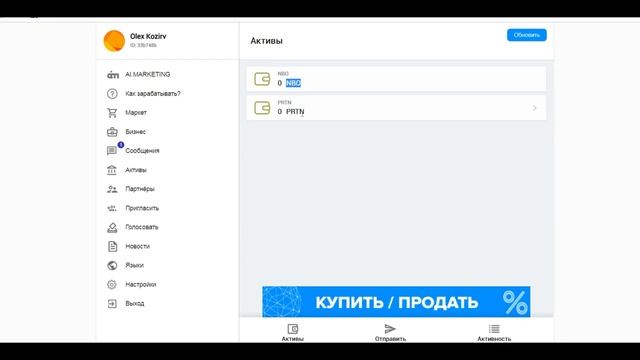Click the Пригласить invite icon
The image size is (640, 360).
112,208
